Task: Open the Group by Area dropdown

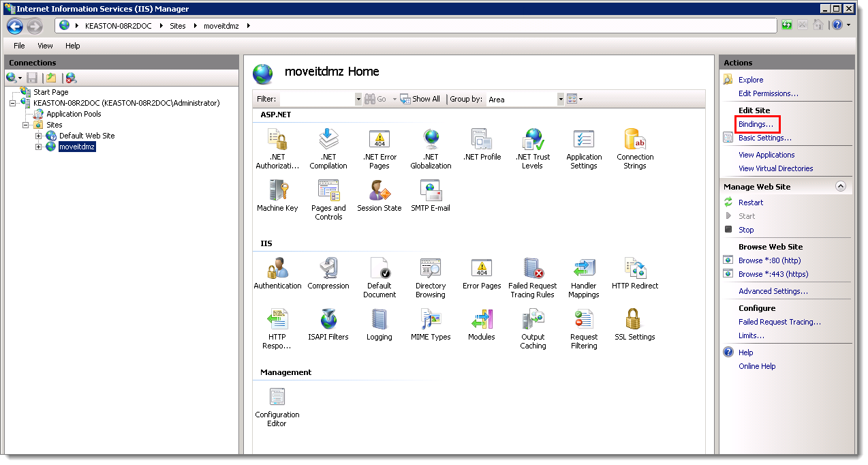Action: 560,99
